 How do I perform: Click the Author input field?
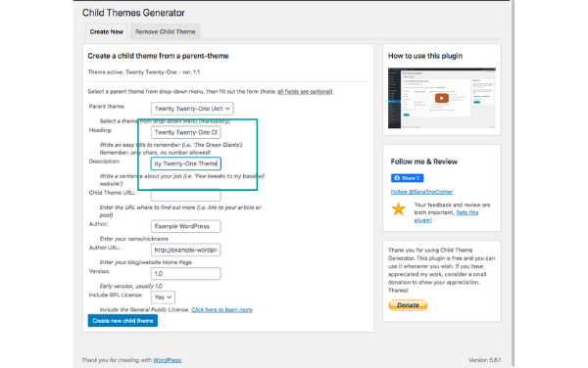pos(185,226)
